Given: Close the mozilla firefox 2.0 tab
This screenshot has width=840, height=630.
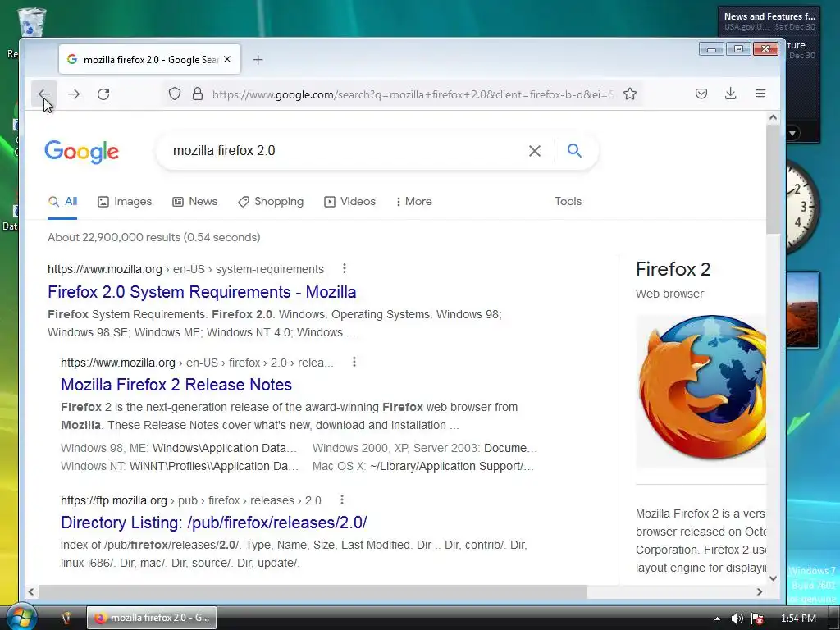Looking at the screenshot, I should pyautogui.click(x=227, y=59).
